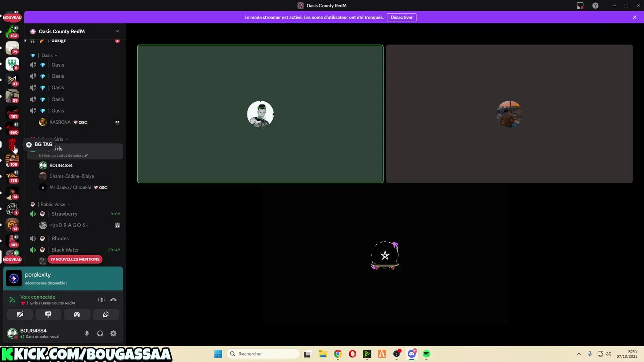Screen dimensions: 644x362
Task: Open user settings gear
Action: (113, 333)
